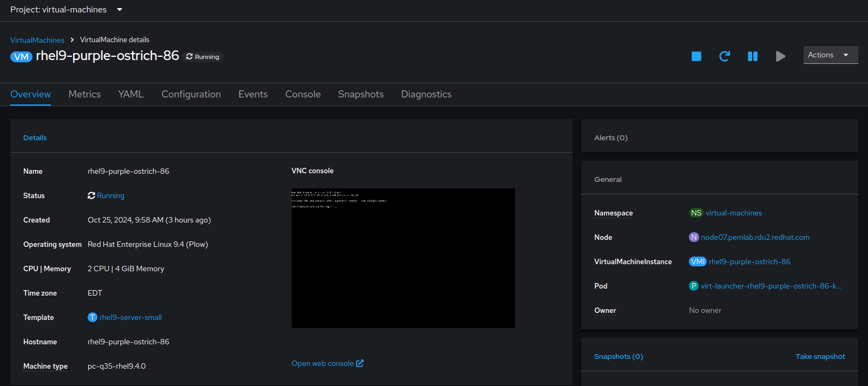
Task: Open the Diagnostics tab
Action: (426, 94)
